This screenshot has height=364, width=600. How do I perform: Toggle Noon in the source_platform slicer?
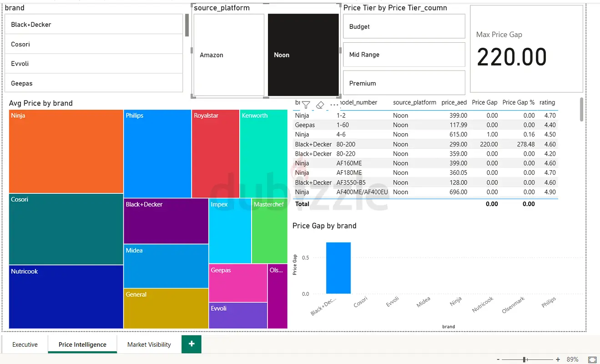point(303,55)
